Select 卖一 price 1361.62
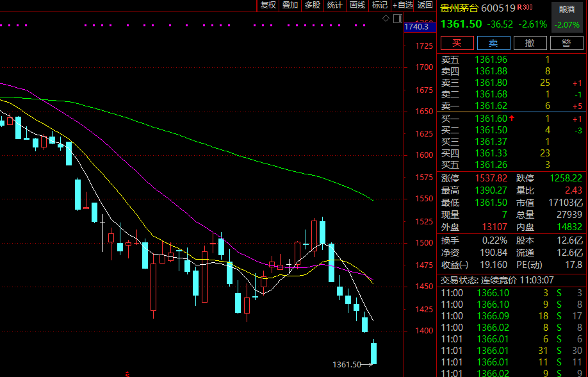This screenshot has height=377, width=588. (491, 106)
